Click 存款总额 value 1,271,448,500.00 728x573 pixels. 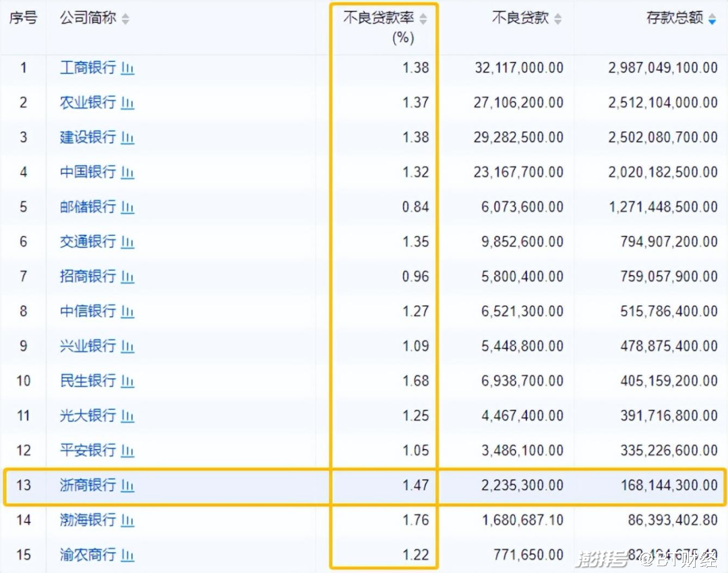tap(663, 207)
